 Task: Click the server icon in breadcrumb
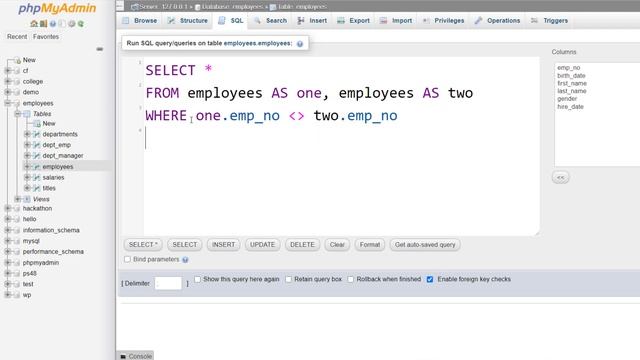coord(134,7)
